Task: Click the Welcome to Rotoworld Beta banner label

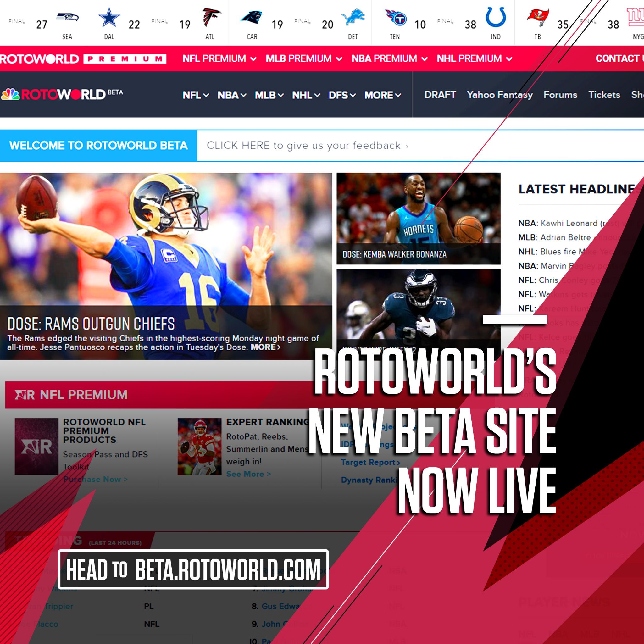Action: tap(98, 146)
